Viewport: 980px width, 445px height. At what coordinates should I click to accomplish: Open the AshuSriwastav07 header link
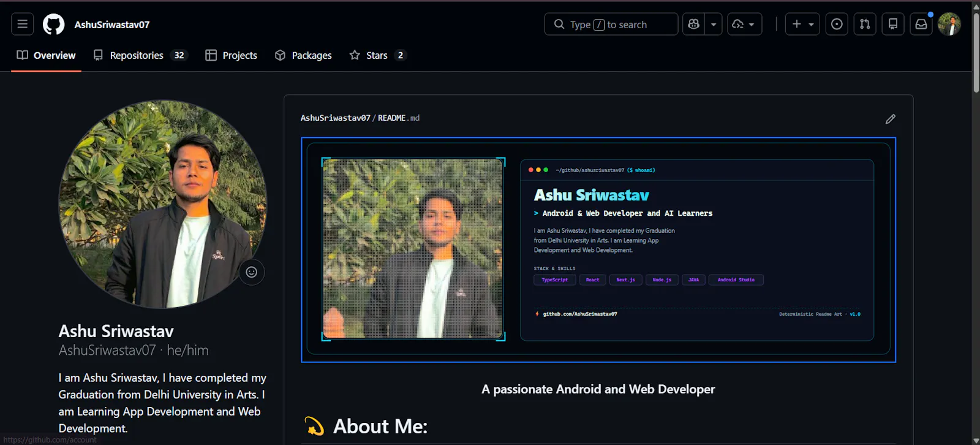coord(112,25)
